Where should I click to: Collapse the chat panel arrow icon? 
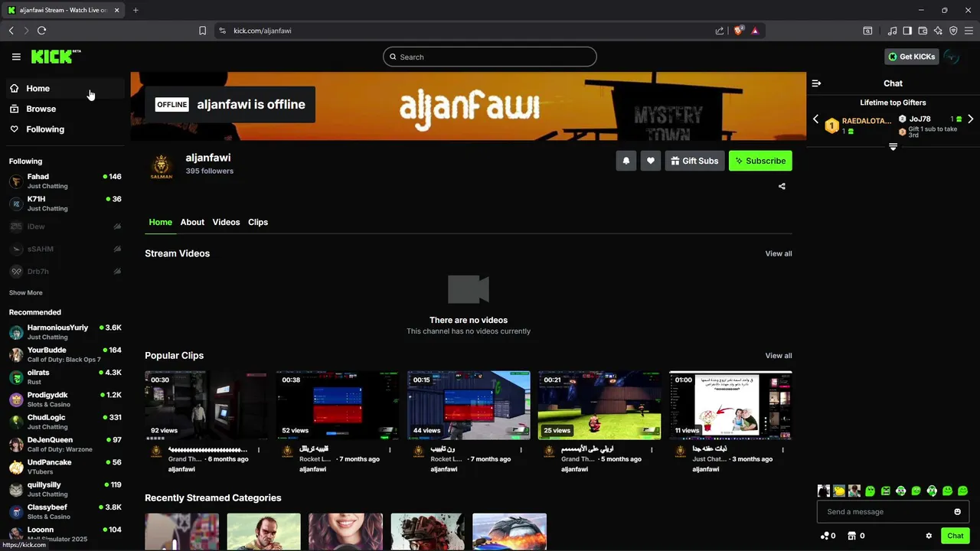click(x=816, y=83)
